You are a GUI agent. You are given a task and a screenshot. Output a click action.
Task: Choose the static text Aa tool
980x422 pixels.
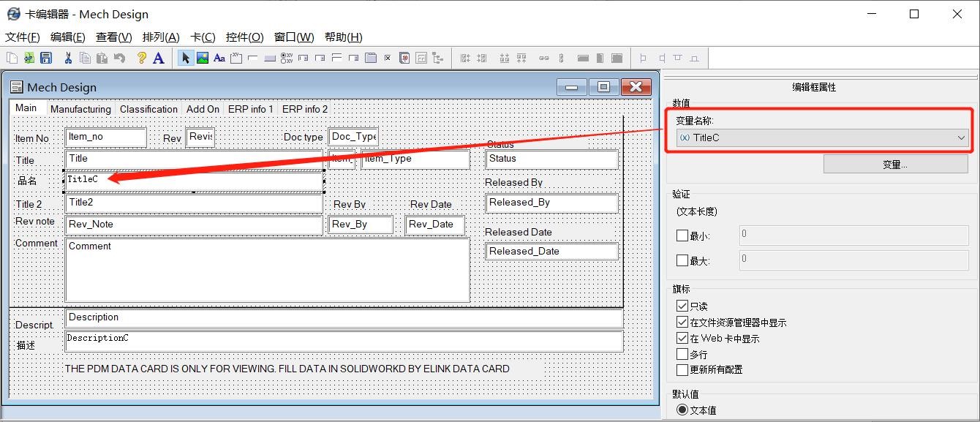(x=219, y=58)
